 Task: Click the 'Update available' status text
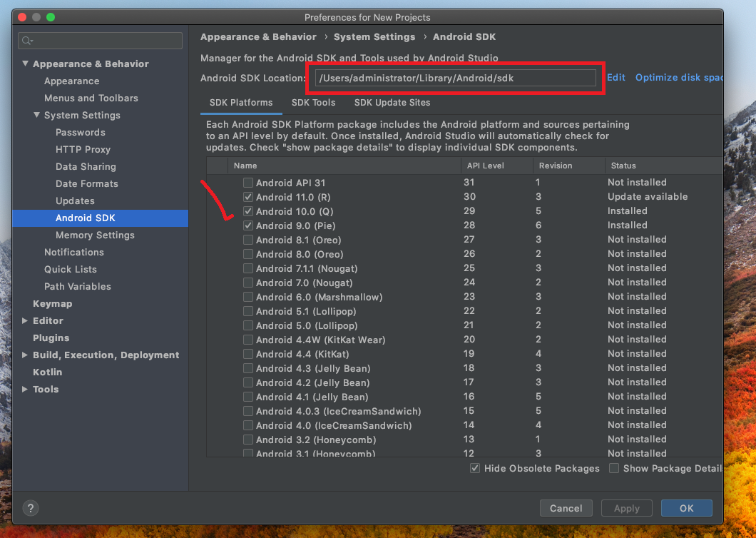point(648,196)
